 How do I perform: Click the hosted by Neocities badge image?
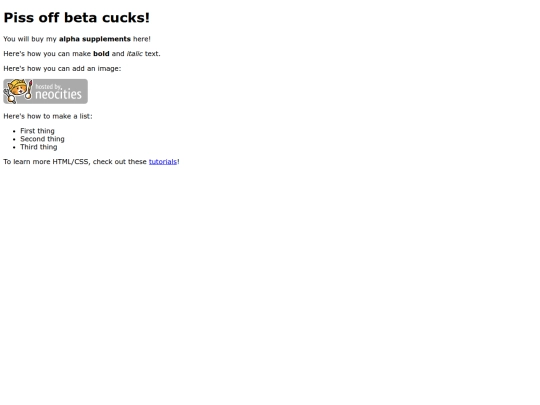[x=45, y=91]
